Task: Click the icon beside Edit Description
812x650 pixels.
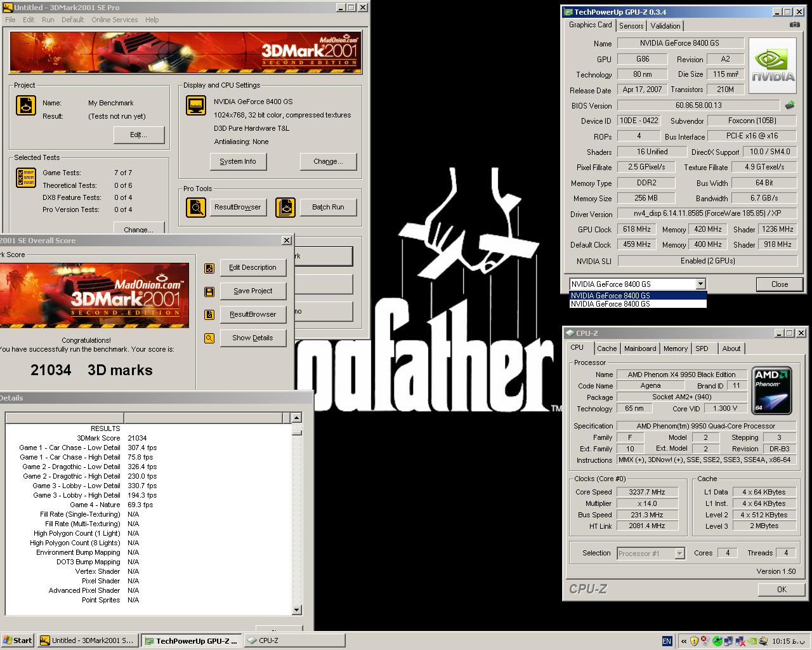Action: point(209,269)
